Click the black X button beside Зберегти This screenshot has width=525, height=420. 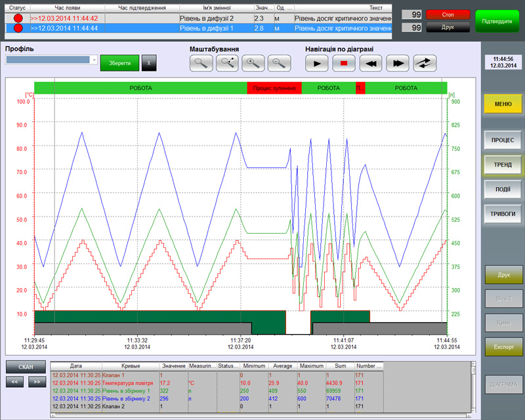tap(149, 63)
